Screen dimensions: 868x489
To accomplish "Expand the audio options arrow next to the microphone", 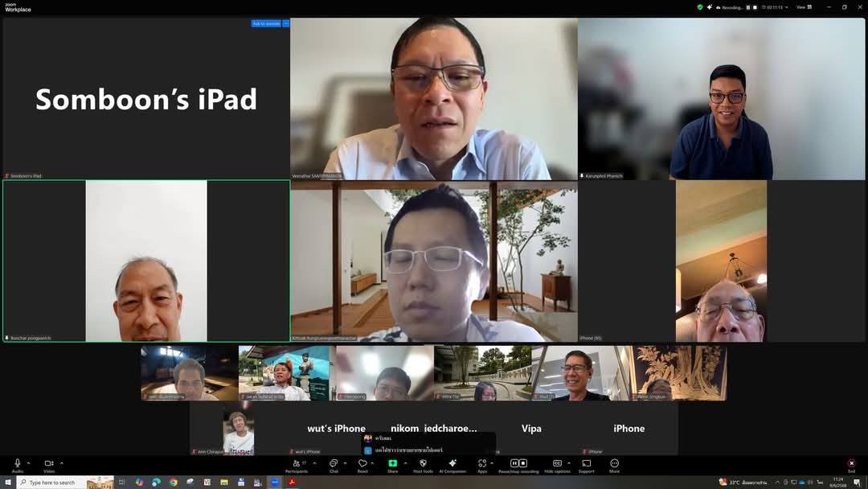I will click(29, 462).
